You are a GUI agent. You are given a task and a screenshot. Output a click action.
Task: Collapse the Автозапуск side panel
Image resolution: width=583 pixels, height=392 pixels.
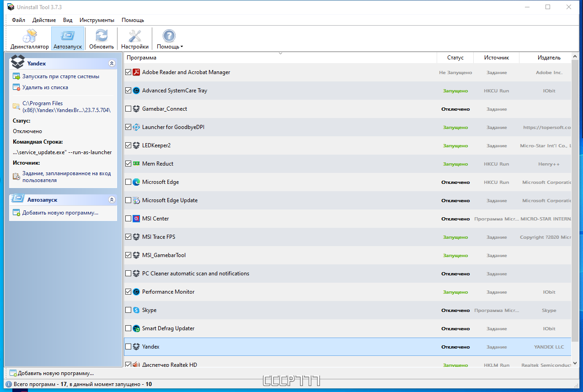(112, 200)
